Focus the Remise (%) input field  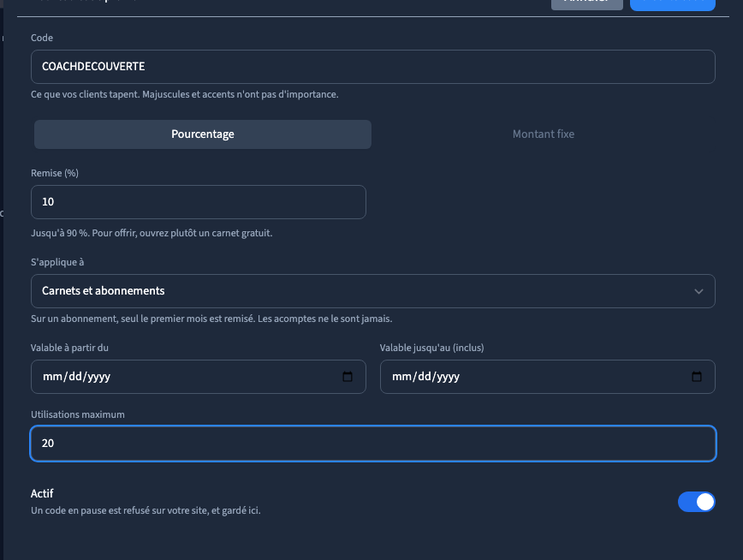(199, 202)
